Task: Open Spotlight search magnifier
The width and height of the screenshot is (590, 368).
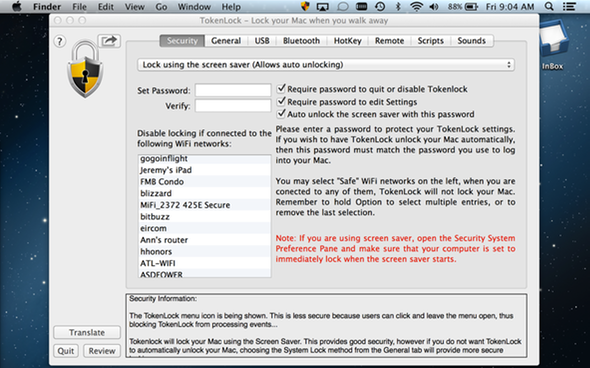Action: coord(549,7)
